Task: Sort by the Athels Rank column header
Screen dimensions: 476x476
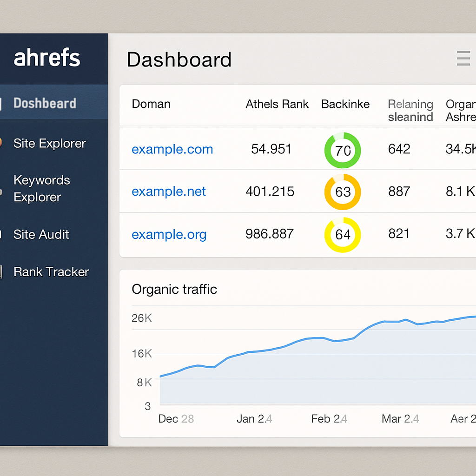Action: [x=277, y=104]
